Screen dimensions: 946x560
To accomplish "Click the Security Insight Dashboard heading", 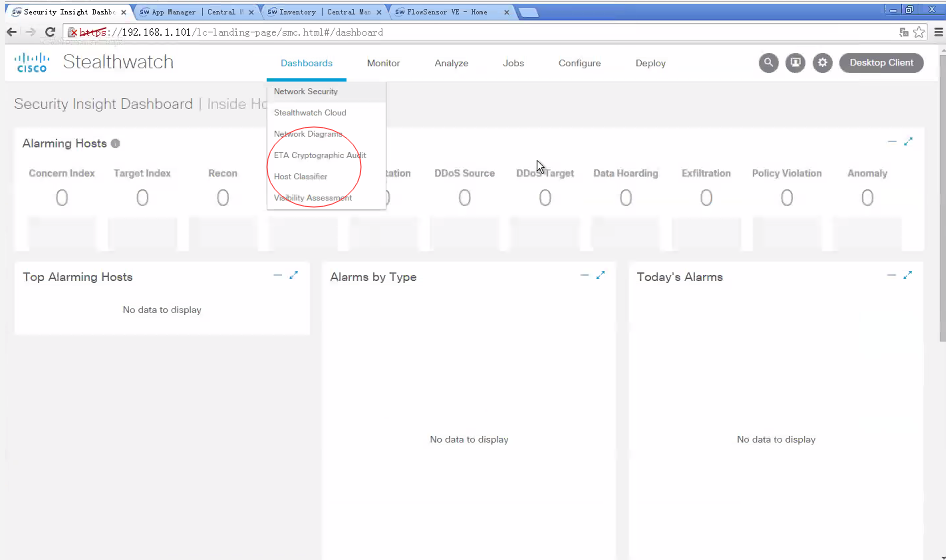I will 103,104.
